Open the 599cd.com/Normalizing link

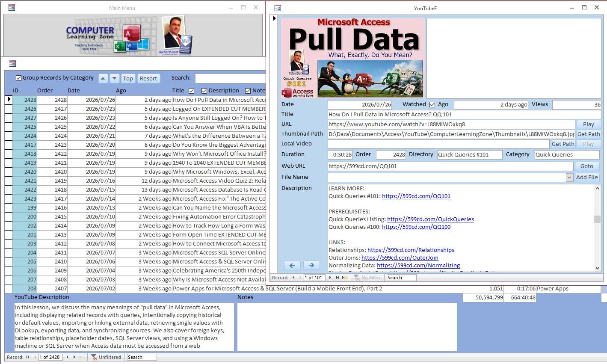(x=418, y=266)
